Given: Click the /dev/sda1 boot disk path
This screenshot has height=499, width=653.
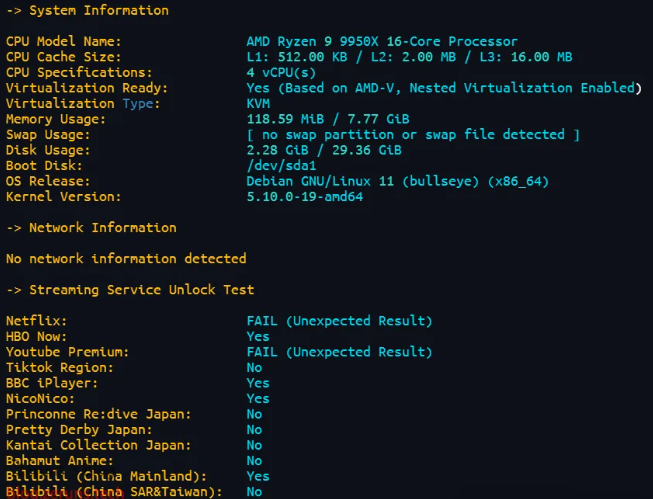Looking at the screenshot, I should click(x=281, y=166).
